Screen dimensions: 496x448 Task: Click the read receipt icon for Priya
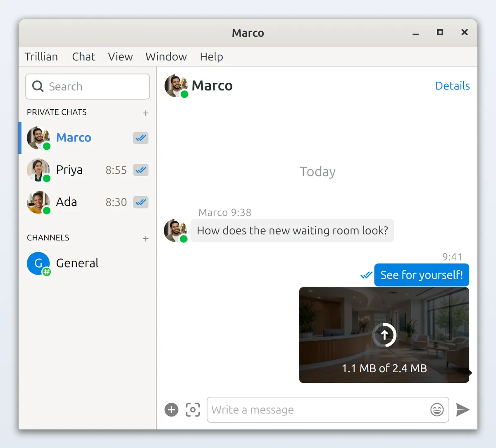(x=141, y=170)
